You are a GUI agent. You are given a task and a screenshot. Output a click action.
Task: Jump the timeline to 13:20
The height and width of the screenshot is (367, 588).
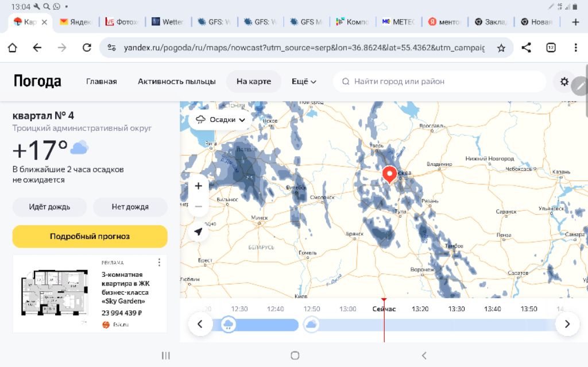[x=420, y=309]
